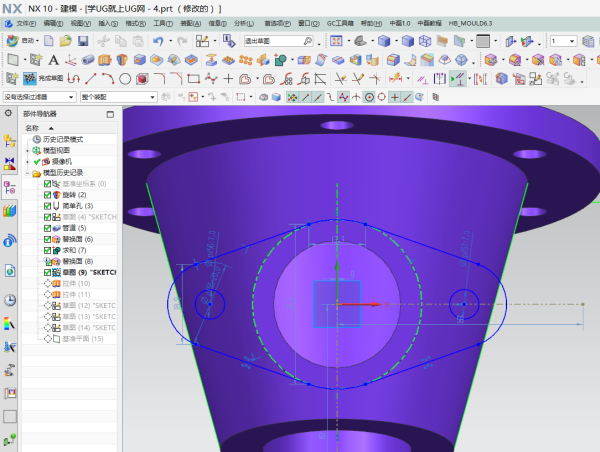600x452 pixels.
Task: Click the 名称 column header to sort
Action: click(33, 127)
